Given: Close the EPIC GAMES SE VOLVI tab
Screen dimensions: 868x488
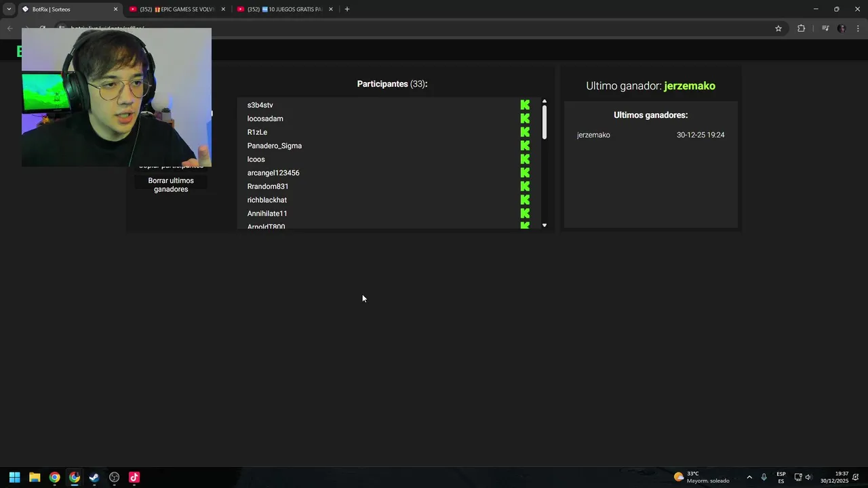Looking at the screenshot, I should (223, 9).
